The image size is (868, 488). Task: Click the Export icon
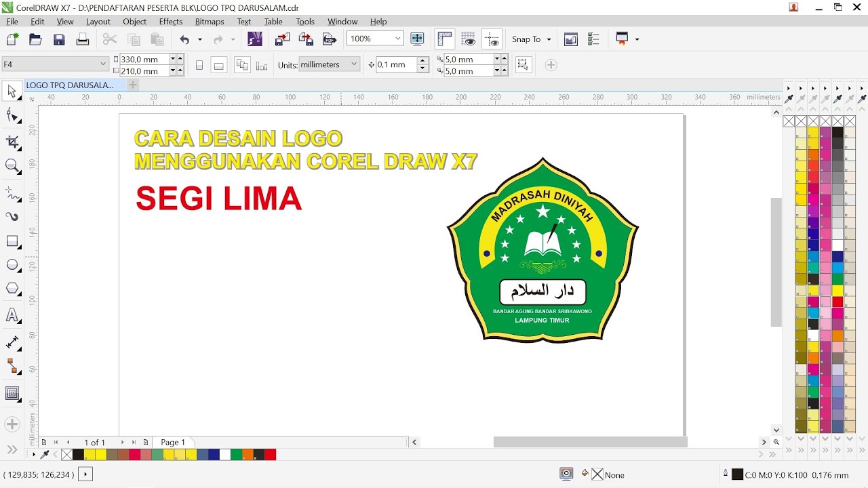(x=306, y=39)
